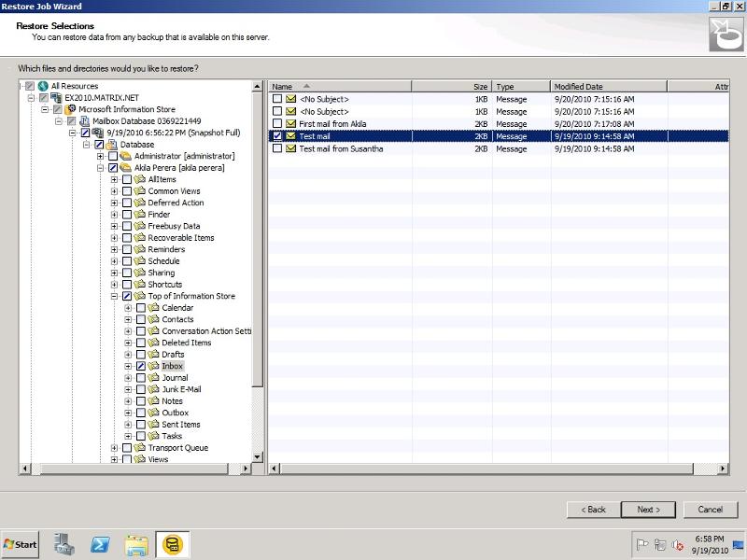Image resolution: width=747 pixels, height=560 pixels.
Task: Click the Recoverable Items folder icon
Action: pos(140,238)
